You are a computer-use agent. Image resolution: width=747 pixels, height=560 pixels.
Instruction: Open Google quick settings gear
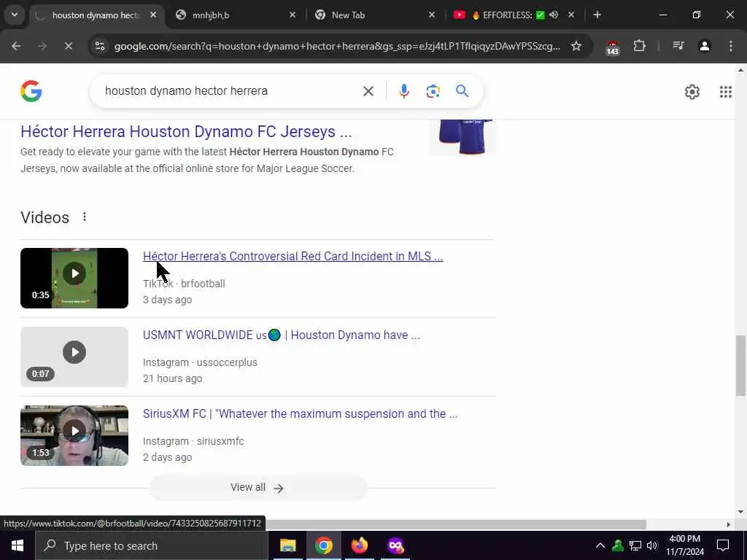[x=692, y=91]
